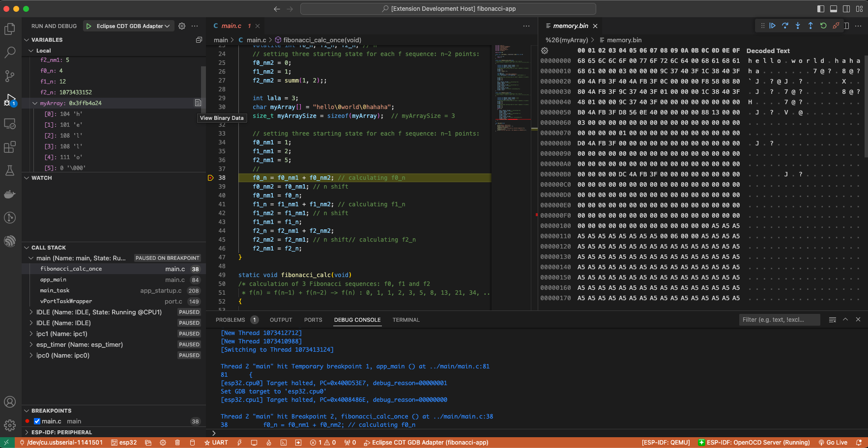Open the memory.bin editor tab
This screenshot has height=448, width=868.
(x=571, y=26)
